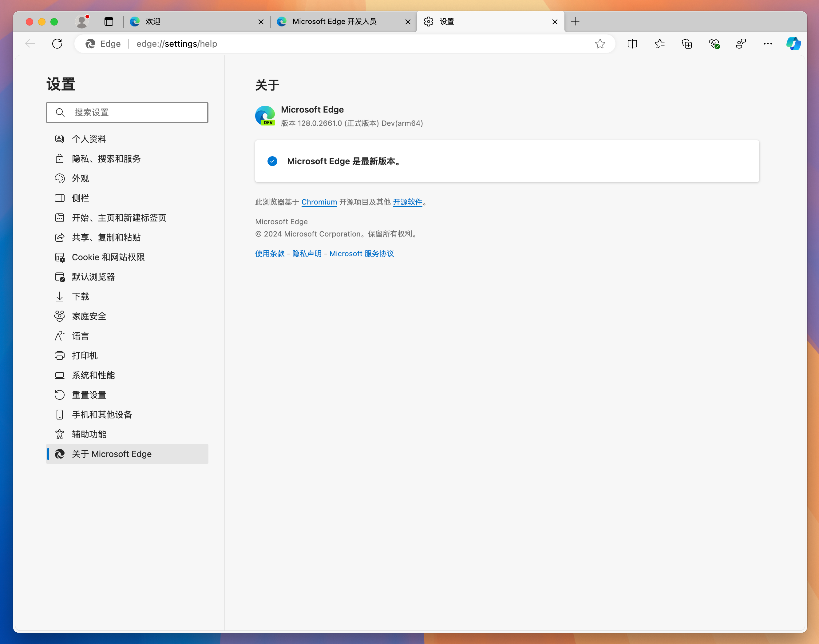Screen dimensions: 819x644
Task: Click the Edge settings gear icon
Action: 429,21
